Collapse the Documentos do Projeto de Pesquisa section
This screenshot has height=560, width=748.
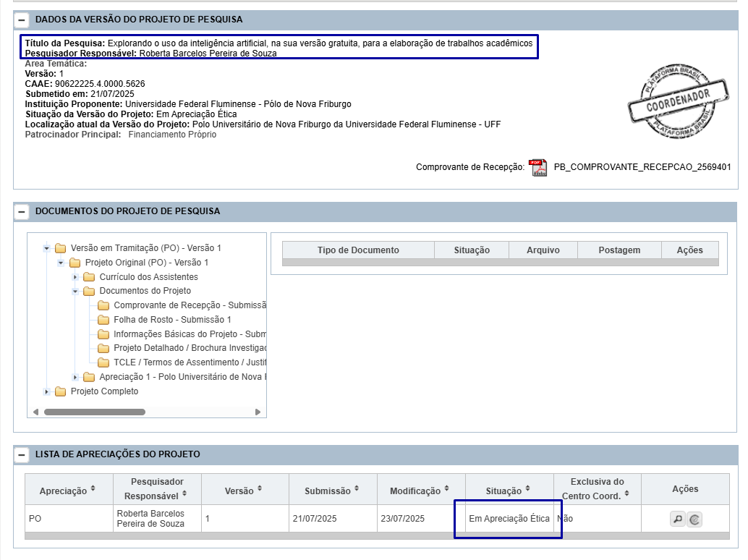coord(22,211)
